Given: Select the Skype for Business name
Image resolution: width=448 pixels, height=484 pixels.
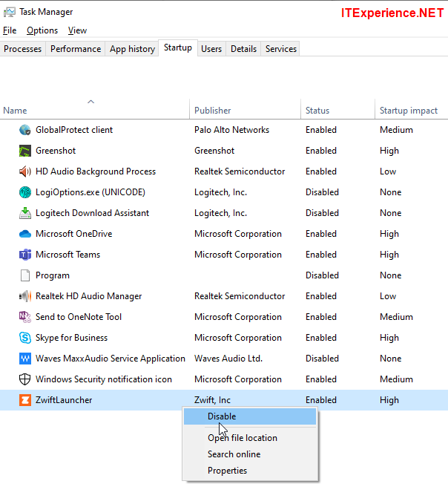Looking at the screenshot, I should coord(71,338).
